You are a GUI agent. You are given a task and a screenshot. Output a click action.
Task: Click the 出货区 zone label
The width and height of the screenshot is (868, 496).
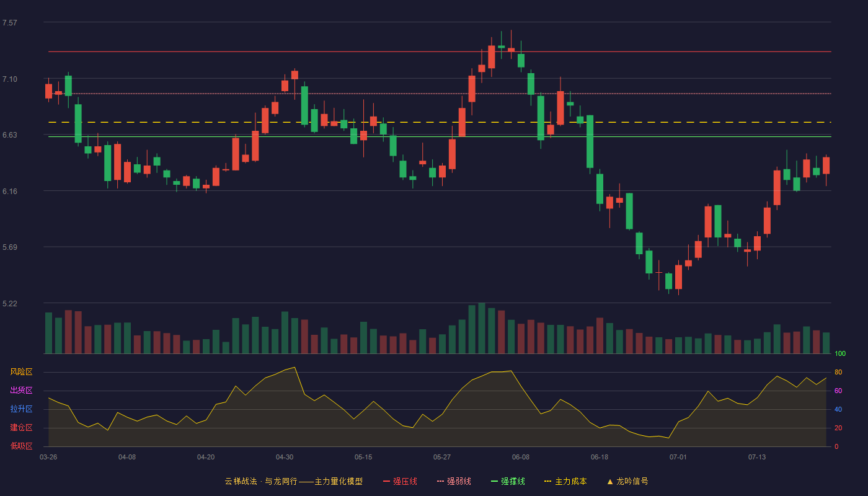[x=22, y=391]
